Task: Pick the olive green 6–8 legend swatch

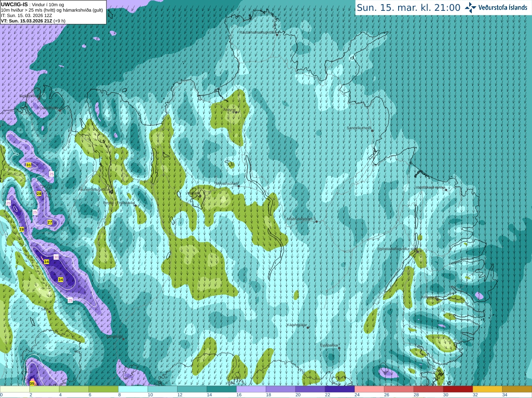Action: 103,389
